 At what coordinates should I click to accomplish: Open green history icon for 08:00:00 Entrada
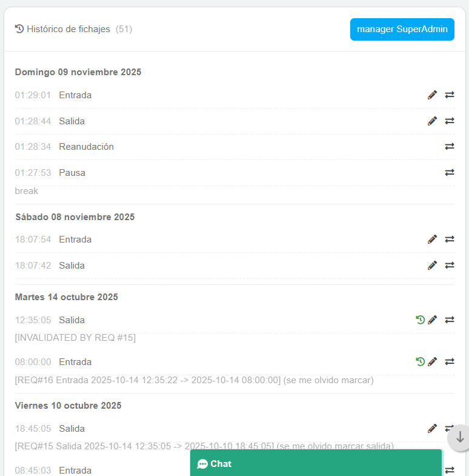[x=421, y=362]
